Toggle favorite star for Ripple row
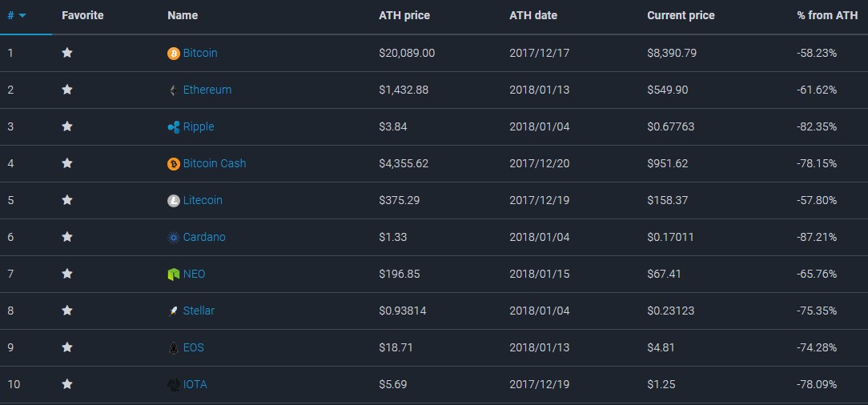 pyautogui.click(x=67, y=126)
